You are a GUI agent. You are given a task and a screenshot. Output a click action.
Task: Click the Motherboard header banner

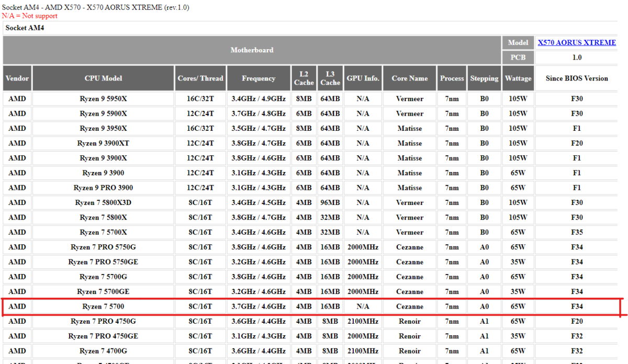point(252,50)
